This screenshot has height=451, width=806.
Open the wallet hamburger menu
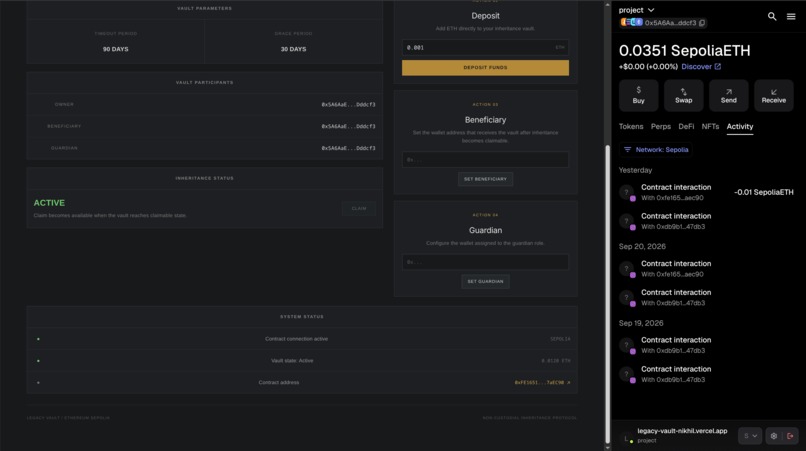[791, 16]
